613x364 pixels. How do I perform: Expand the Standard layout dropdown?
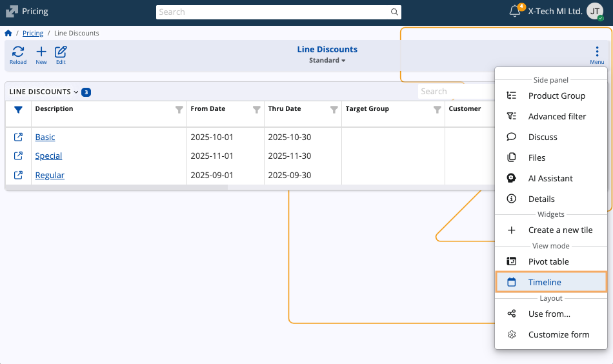click(327, 60)
